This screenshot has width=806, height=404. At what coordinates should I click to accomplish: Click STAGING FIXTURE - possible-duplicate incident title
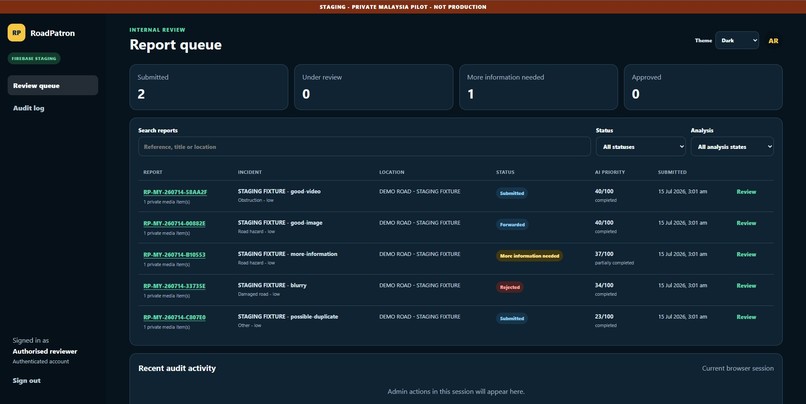[288, 317]
